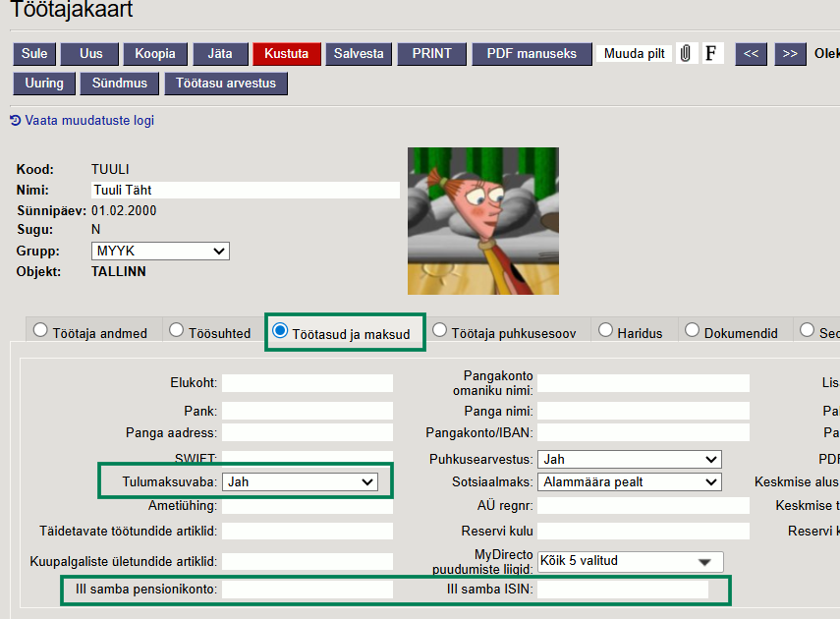Select the Töötaja andmed radio tab
Viewport: 840px width, 619px height.
[90, 332]
